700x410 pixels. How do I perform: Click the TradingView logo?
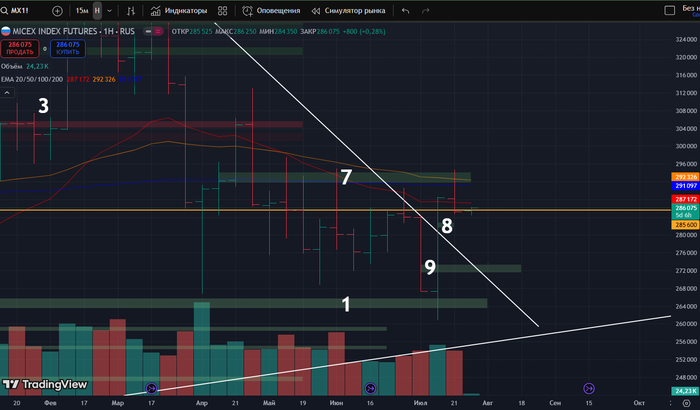[44, 384]
